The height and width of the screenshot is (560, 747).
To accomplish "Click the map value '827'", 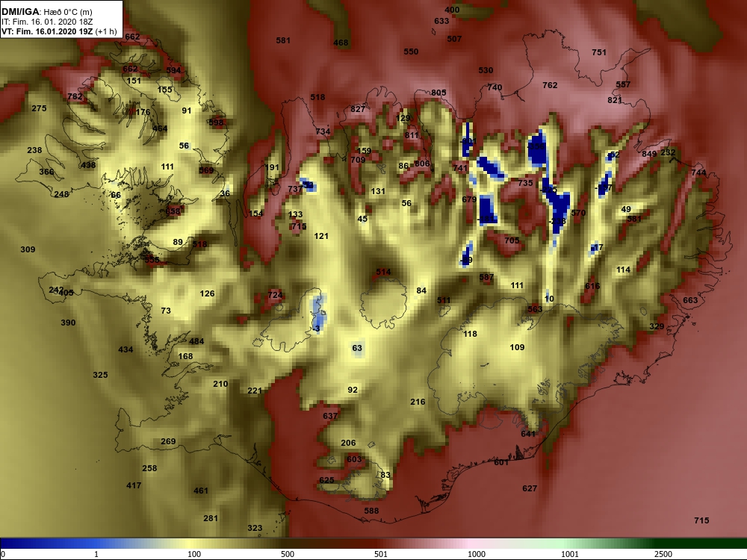I will tap(358, 109).
